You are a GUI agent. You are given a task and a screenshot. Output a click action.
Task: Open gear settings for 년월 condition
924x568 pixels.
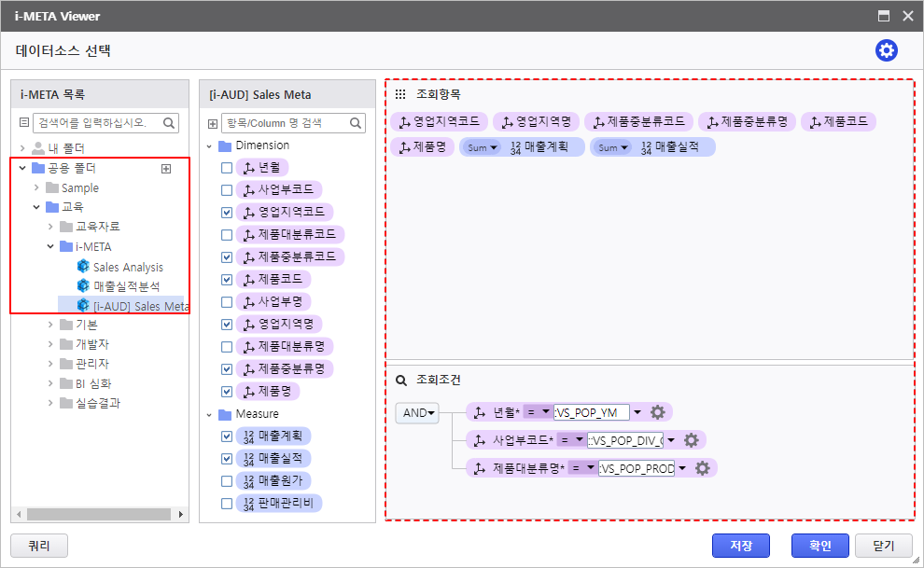(x=658, y=412)
